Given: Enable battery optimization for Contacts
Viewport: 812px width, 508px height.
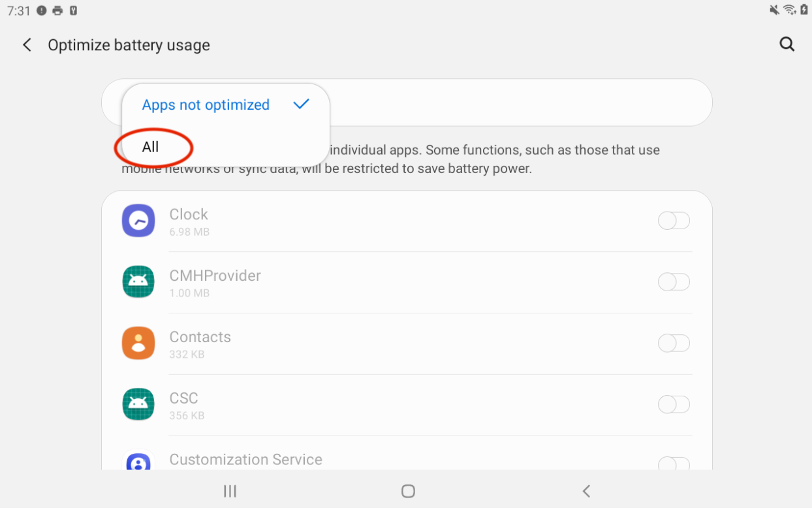Looking at the screenshot, I should click(x=674, y=343).
